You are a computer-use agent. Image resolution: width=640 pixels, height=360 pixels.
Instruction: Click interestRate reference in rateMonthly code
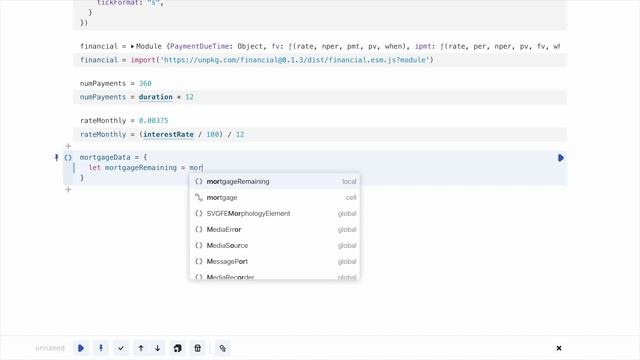[x=168, y=135]
